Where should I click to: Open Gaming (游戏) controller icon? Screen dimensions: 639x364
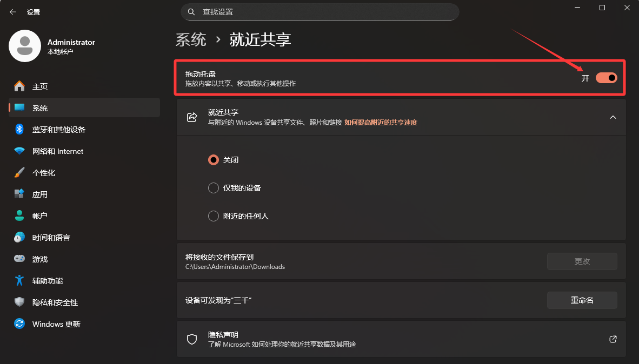coord(19,259)
